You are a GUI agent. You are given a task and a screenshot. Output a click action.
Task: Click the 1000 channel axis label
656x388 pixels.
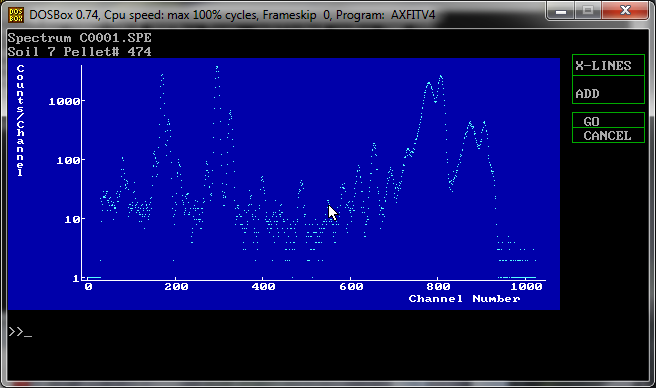526,287
